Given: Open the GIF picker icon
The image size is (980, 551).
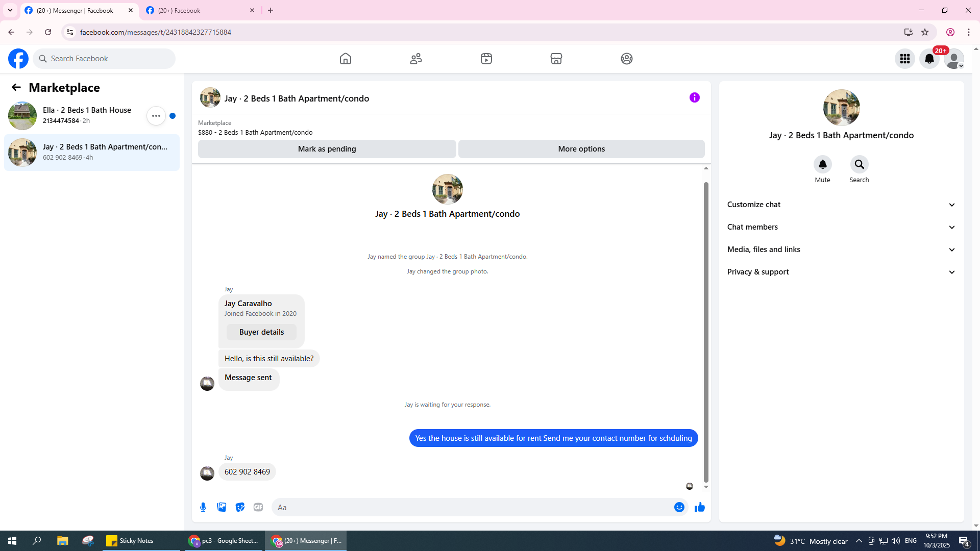Looking at the screenshot, I should coord(258,507).
